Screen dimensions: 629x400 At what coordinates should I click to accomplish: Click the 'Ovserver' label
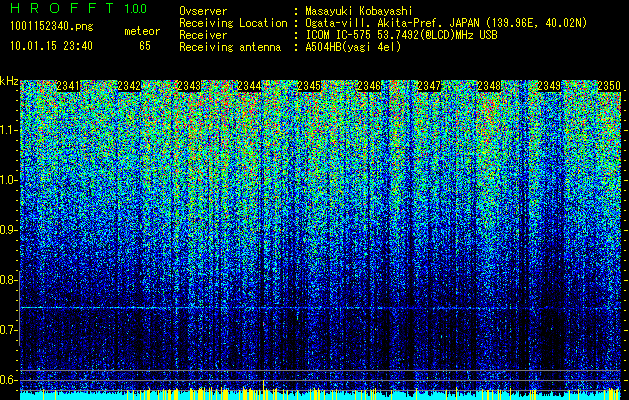pyautogui.click(x=203, y=11)
